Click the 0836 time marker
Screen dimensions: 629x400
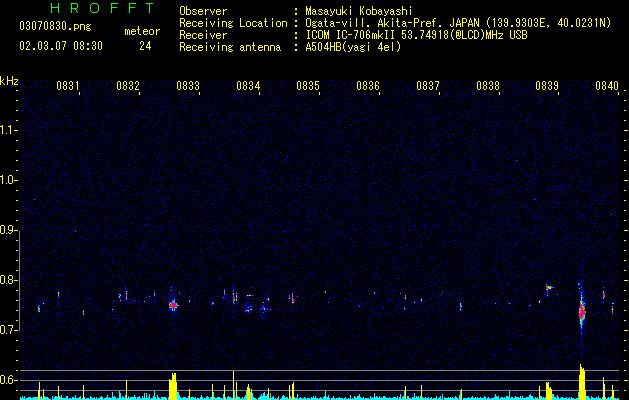click(368, 86)
